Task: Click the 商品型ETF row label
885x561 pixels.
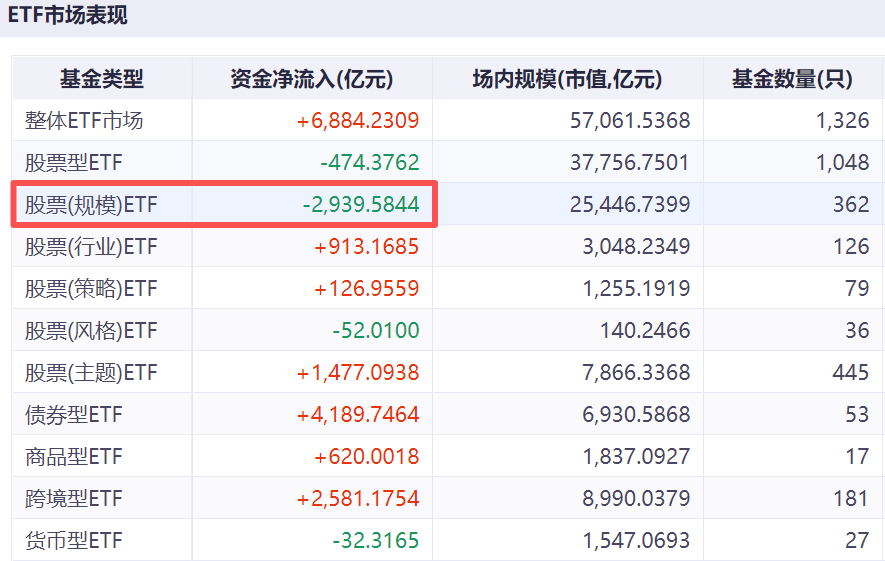Action: coord(74,457)
